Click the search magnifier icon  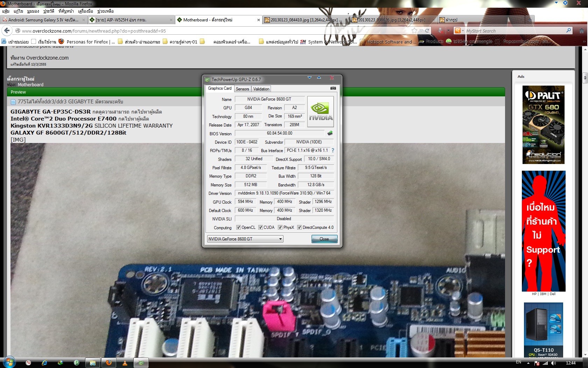(x=568, y=30)
